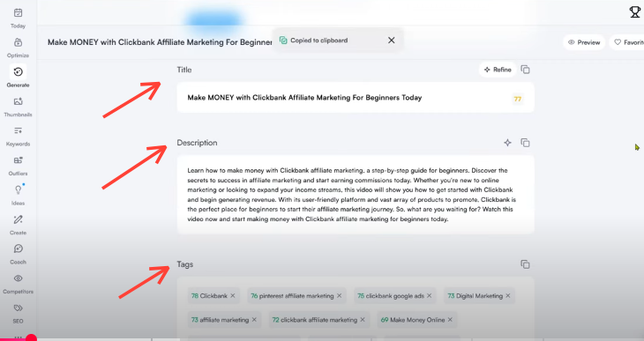This screenshot has height=341, width=644.
Task: Select the Digital Marketing tag chip
Action: 479,296
